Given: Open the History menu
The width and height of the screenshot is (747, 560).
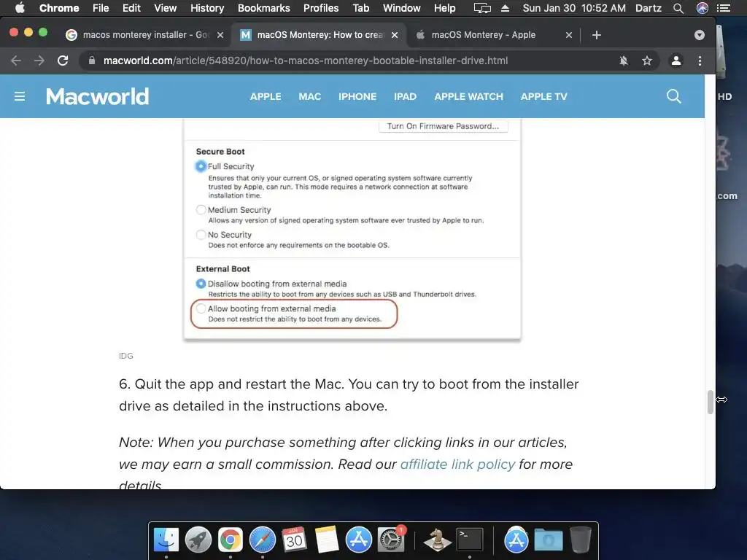Looking at the screenshot, I should [x=207, y=8].
